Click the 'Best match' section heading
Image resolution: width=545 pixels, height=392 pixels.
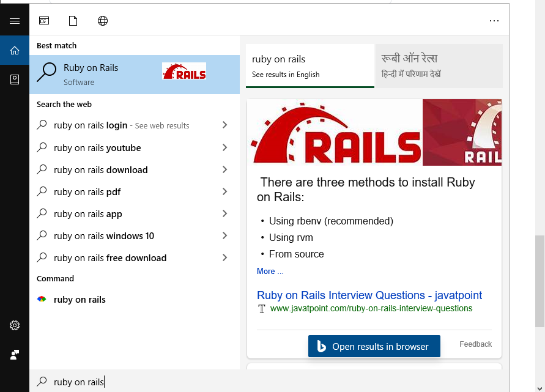57,45
